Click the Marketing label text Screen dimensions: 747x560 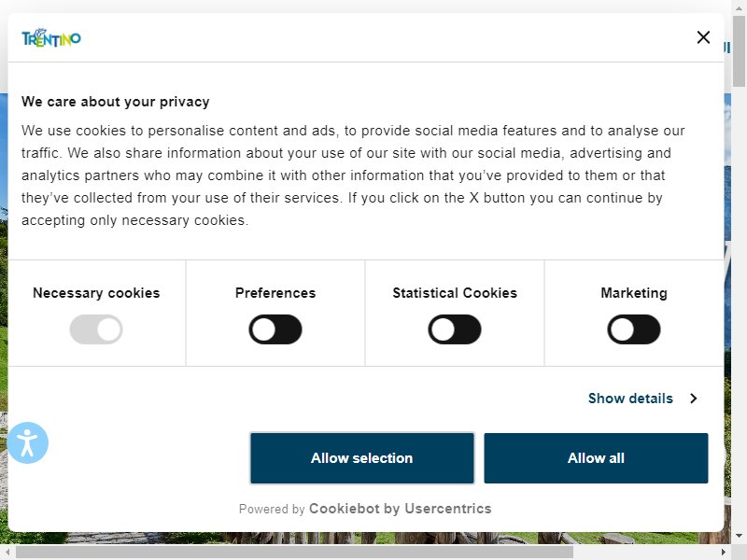pos(634,293)
